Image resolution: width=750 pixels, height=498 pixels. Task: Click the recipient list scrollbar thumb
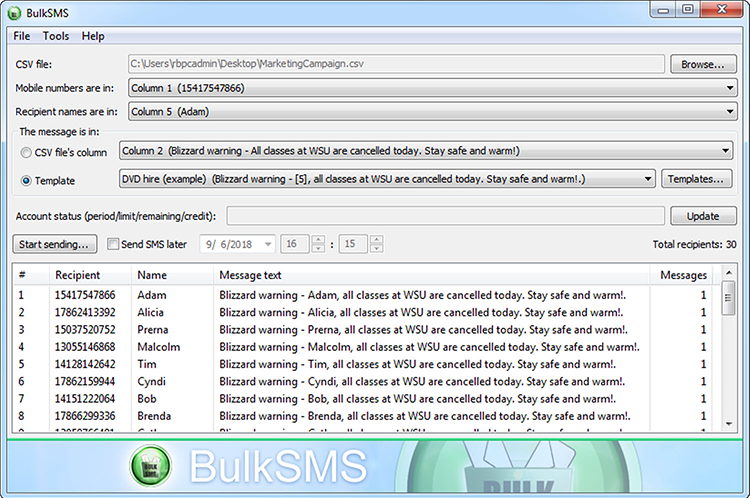click(x=728, y=298)
